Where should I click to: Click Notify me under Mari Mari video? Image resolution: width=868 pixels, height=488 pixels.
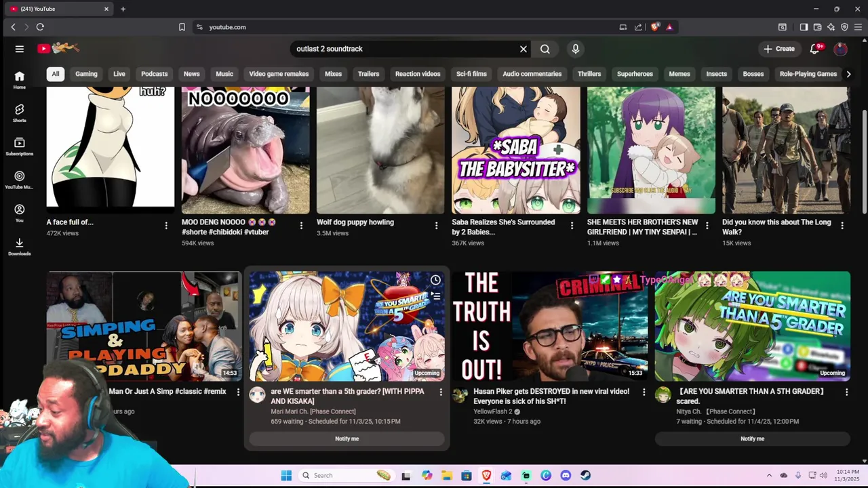pos(347,439)
